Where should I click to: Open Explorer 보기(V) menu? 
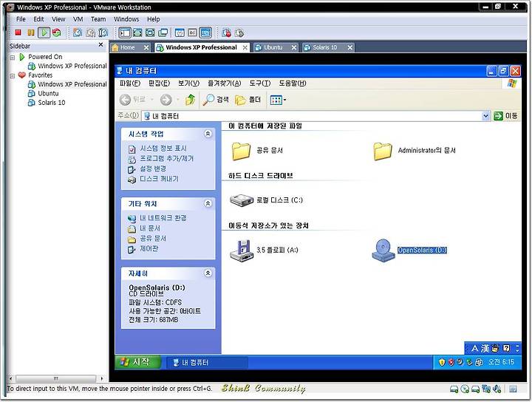[x=189, y=83]
